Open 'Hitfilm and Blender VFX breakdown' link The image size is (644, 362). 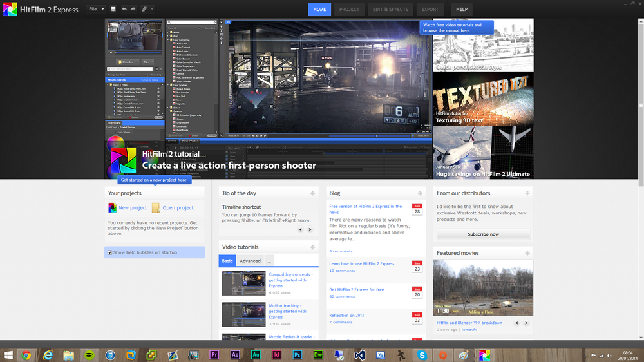[469, 323]
